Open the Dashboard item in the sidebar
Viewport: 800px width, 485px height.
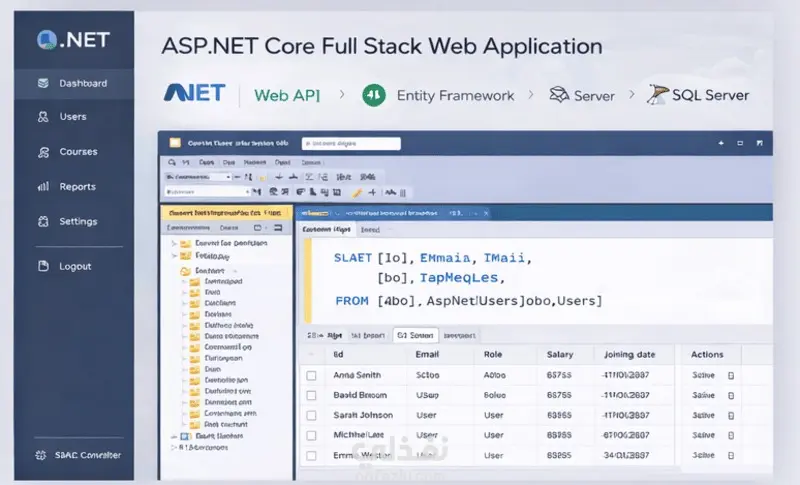click(x=74, y=84)
